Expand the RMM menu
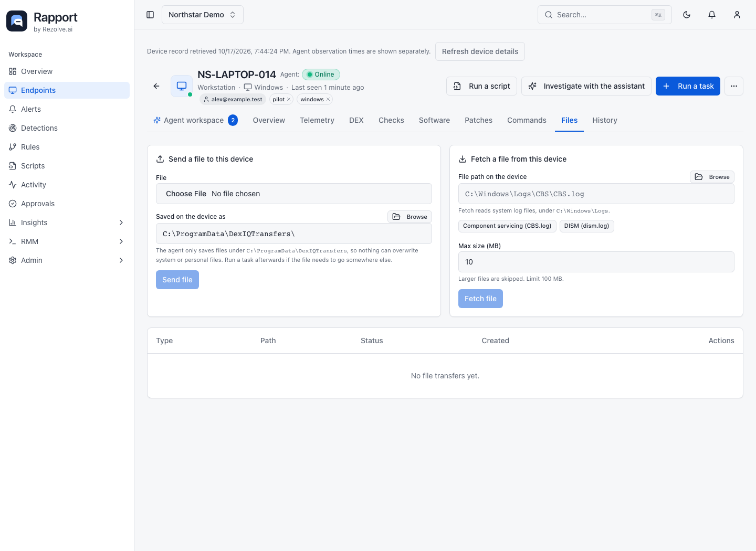 click(x=67, y=241)
